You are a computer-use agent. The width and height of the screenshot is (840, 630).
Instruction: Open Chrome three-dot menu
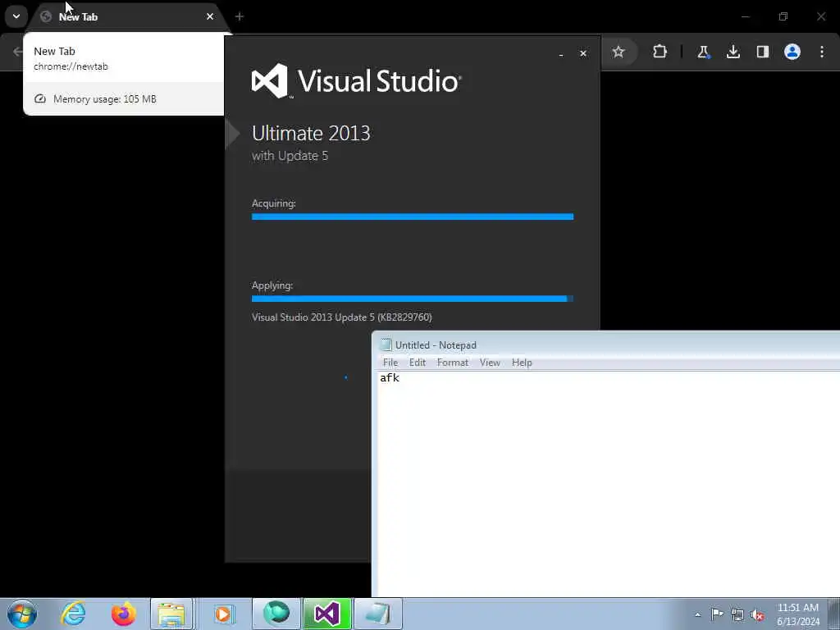(x=822, y=52)
